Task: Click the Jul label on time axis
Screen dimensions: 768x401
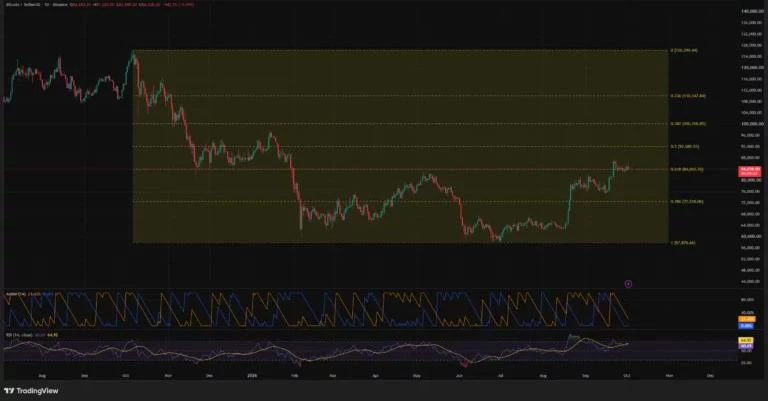Action: pyautogui.click(x=501, y=376)
